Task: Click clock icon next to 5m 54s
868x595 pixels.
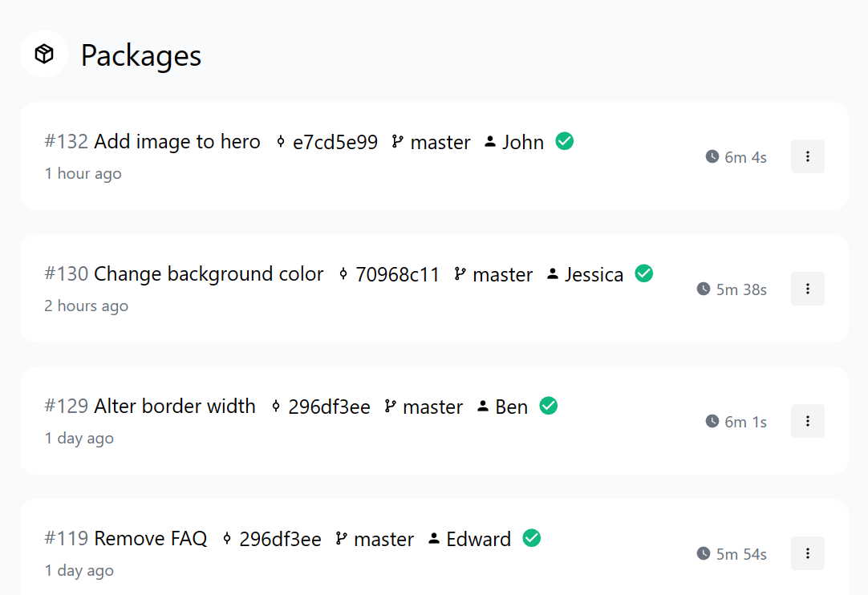Action: 704,553
